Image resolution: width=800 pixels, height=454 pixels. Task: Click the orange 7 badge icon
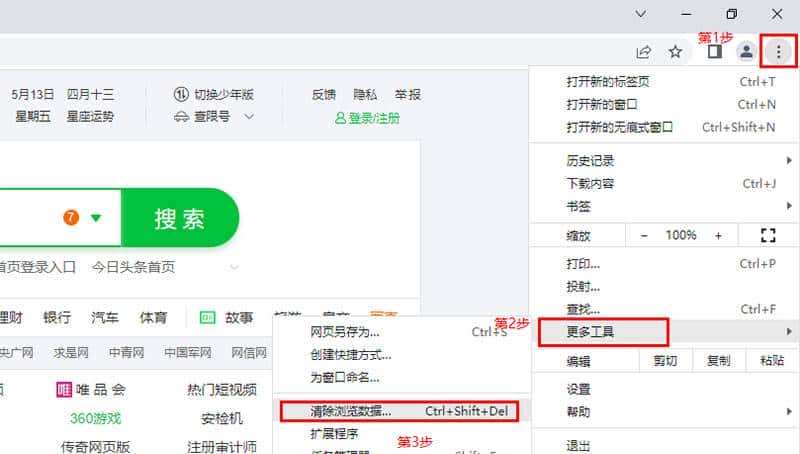[x=71, y=218]
